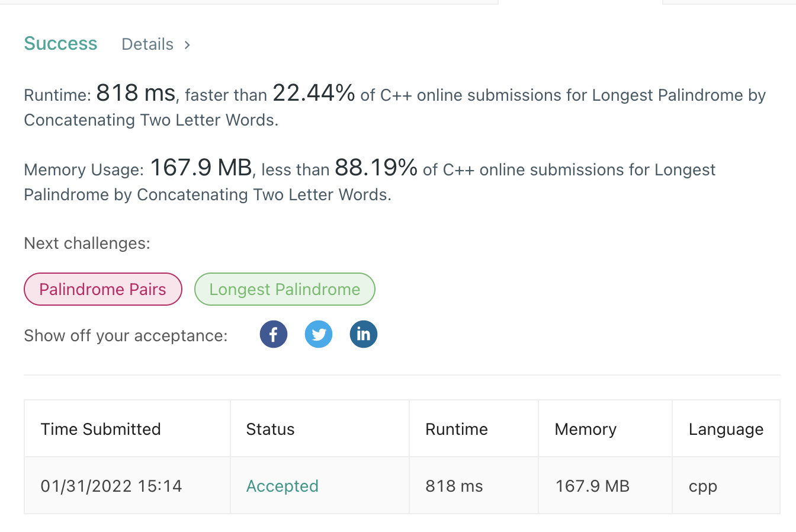Open the Accepted status link in the table

283,486
